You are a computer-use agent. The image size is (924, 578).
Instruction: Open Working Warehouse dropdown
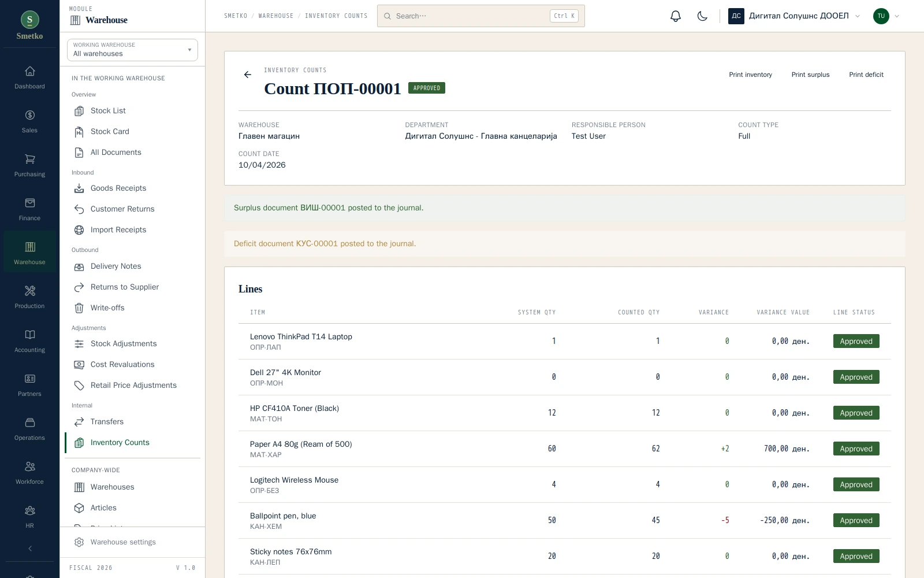(132, 50)
